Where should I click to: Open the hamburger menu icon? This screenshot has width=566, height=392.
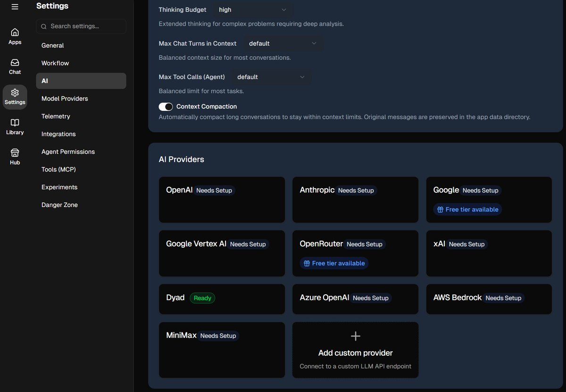coord(15,7)
